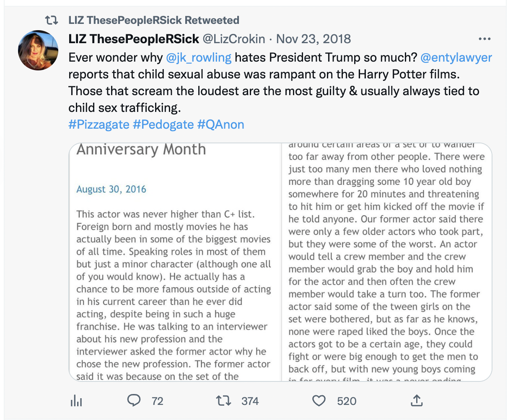The height and width of the screenshot is (420, 513).
Task: Share the tweet using the upload icon
Action: 417,401
